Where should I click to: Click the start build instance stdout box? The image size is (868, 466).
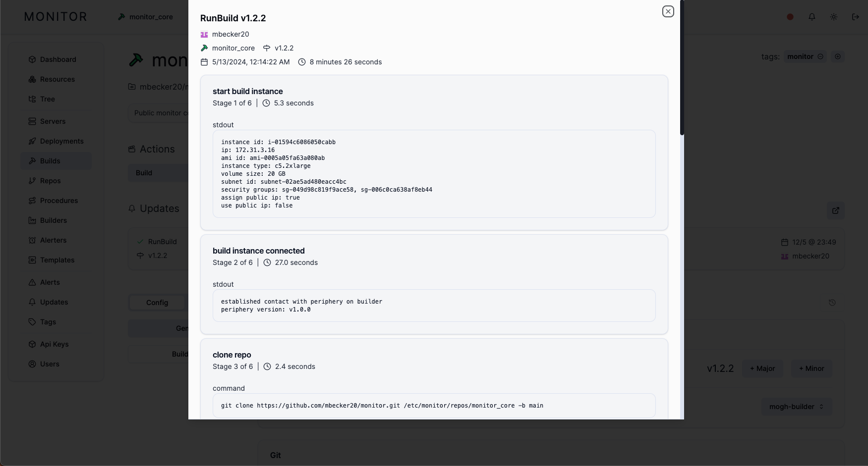(434, 174)
